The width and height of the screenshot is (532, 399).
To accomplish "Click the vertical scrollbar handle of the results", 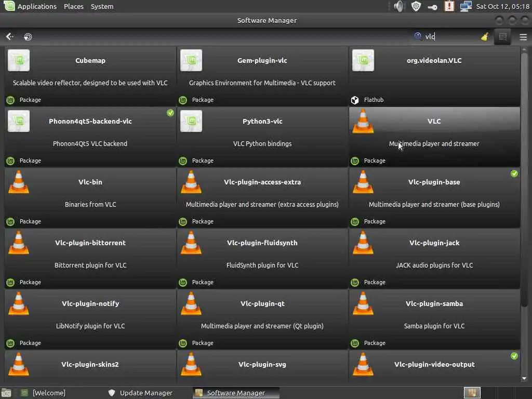I will pos(524,179).
